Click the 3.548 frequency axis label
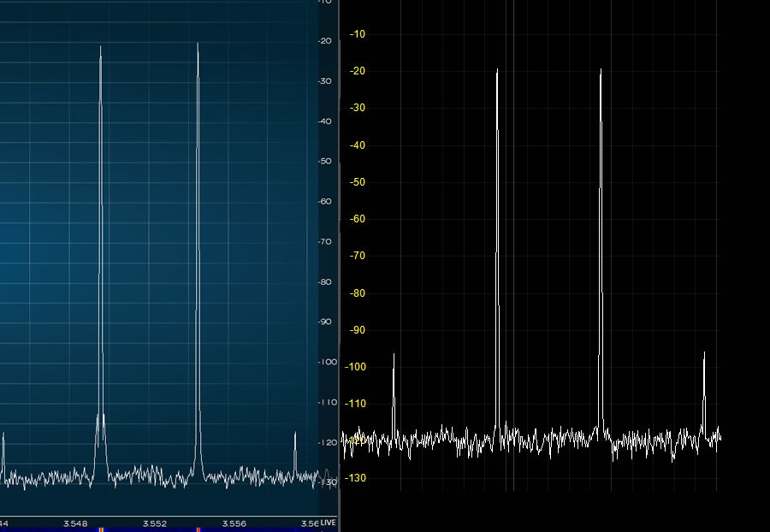The height and width of the screenshot is (532, 770). 75,523
